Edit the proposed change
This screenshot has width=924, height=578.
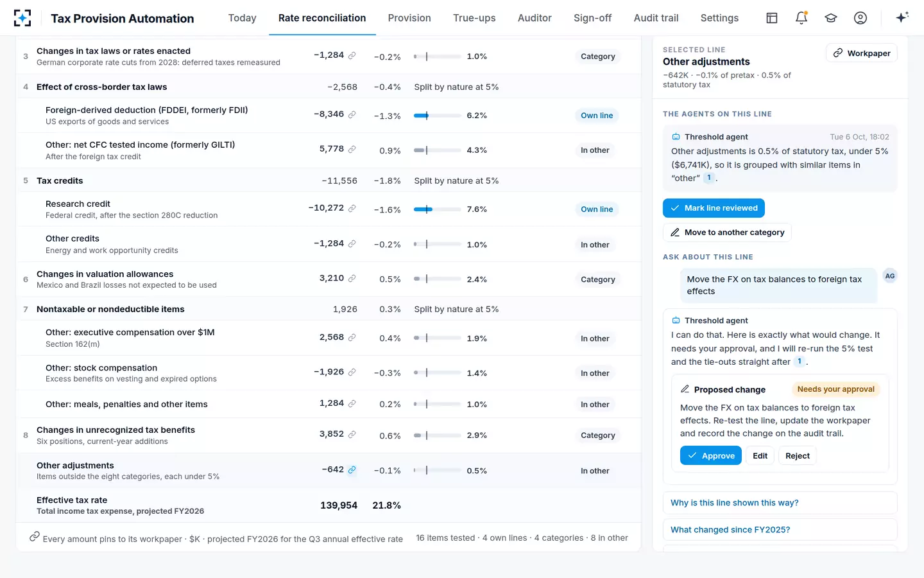[x=760, y=456]
